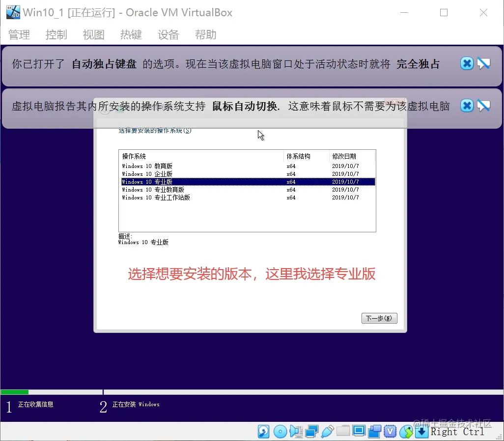Open the 热键 menu
This screenshot has height=441, width=504.
click(131, 34)
